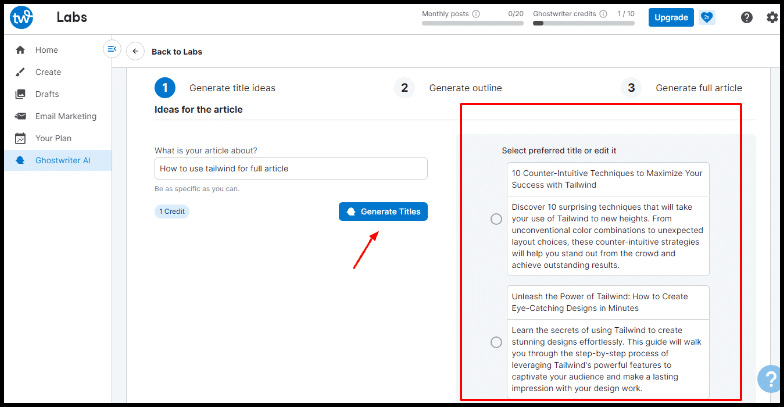Click the Ghostwriter credits progress bar
Screen dimensions: 784x407
click(x=584, y=23)
